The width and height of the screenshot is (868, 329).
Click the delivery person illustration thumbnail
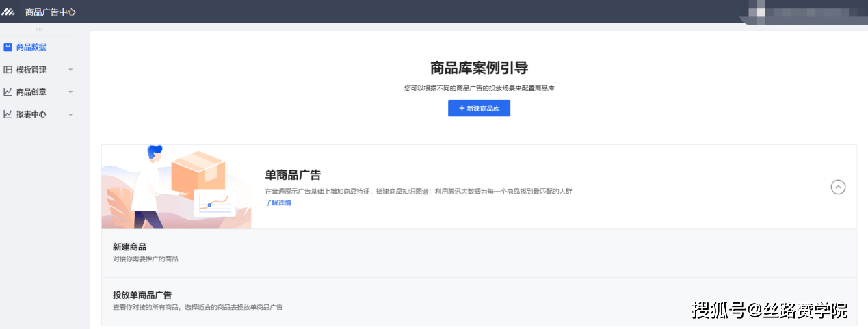tap(176, 187)
